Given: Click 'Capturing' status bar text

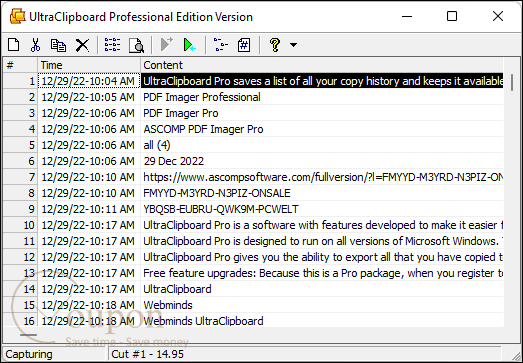Looking at the screenshot, I should click(x=29, y=354).
